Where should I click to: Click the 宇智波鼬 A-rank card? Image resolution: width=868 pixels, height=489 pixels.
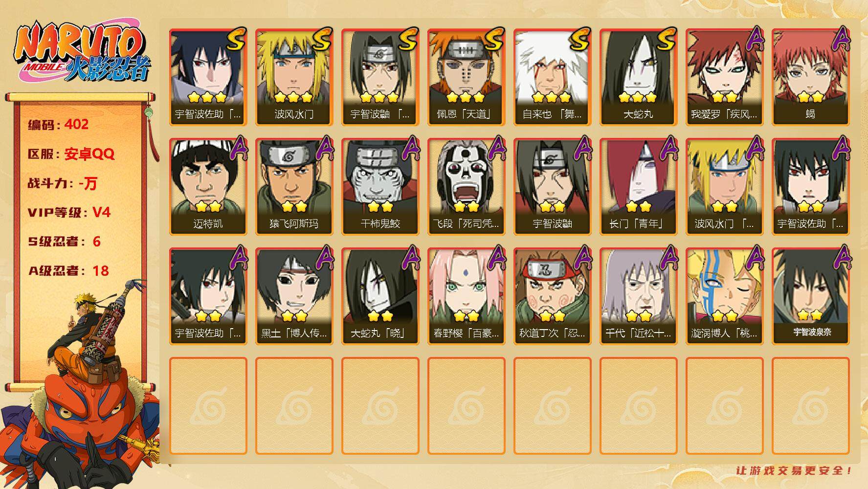tap(552, 186)
